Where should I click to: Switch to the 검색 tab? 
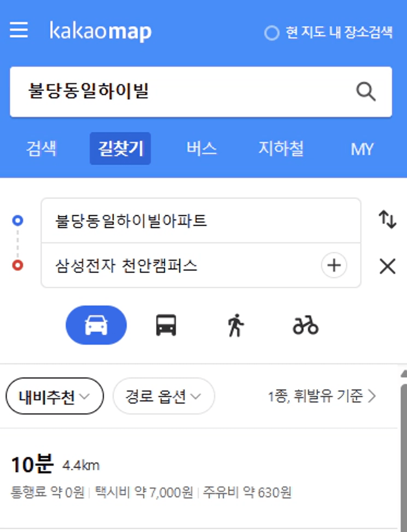[41, 148]
